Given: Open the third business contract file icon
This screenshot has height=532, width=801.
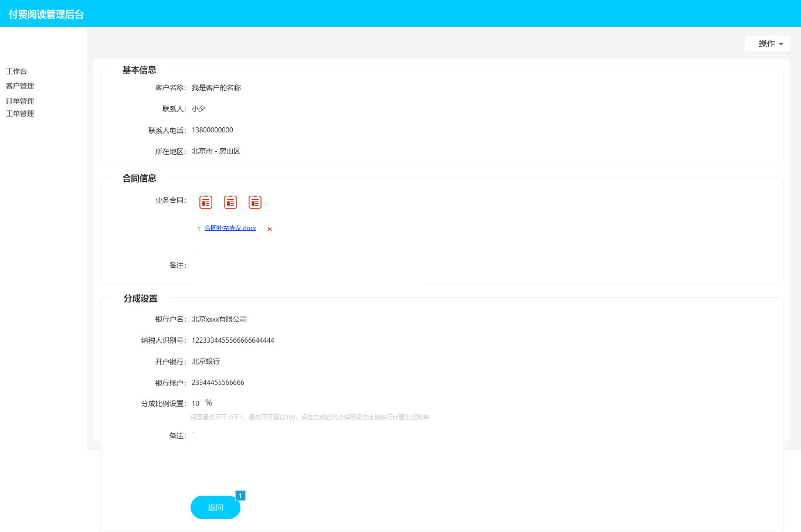Looking at the screenshot, I should point(255,202).
